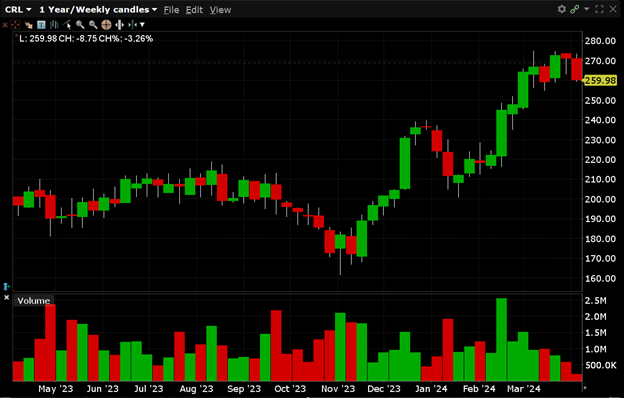Click the Sep '23 date label
Viewport: 624px width, 398px height.
244,389
